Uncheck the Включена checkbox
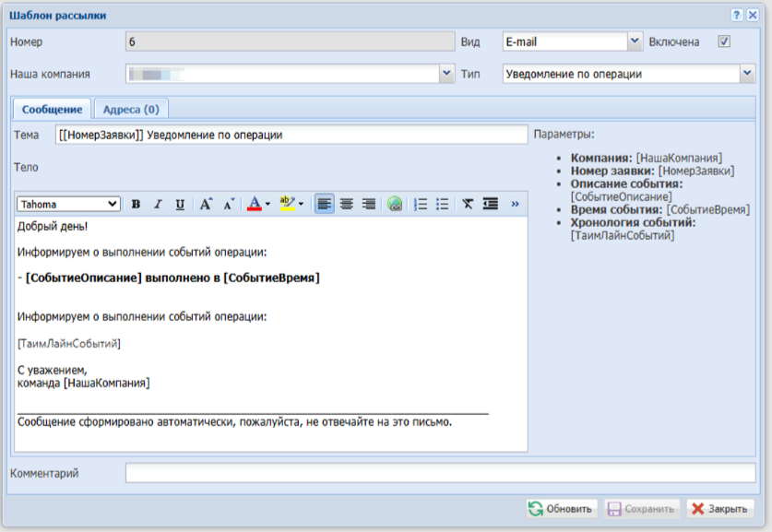This screenshot has height=532, width=772. click(724, 41)
